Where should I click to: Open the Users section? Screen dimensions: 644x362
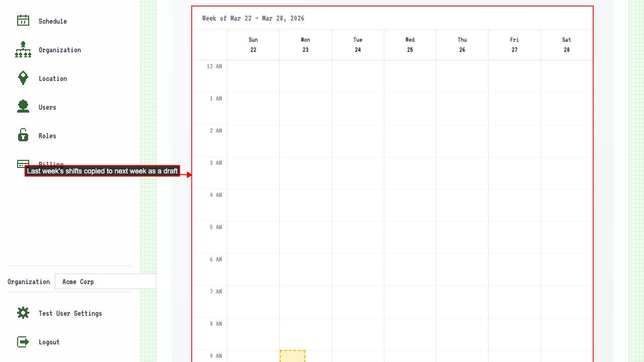pyautogui.click(x=47, y=107)
